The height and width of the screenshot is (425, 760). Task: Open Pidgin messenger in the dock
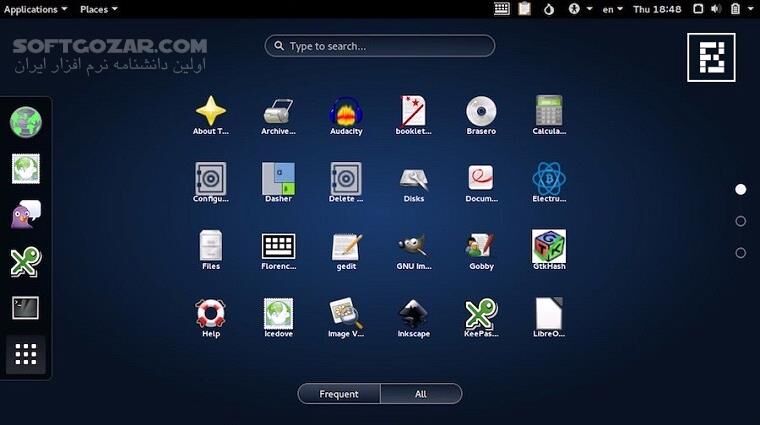[x=26, y=215]
